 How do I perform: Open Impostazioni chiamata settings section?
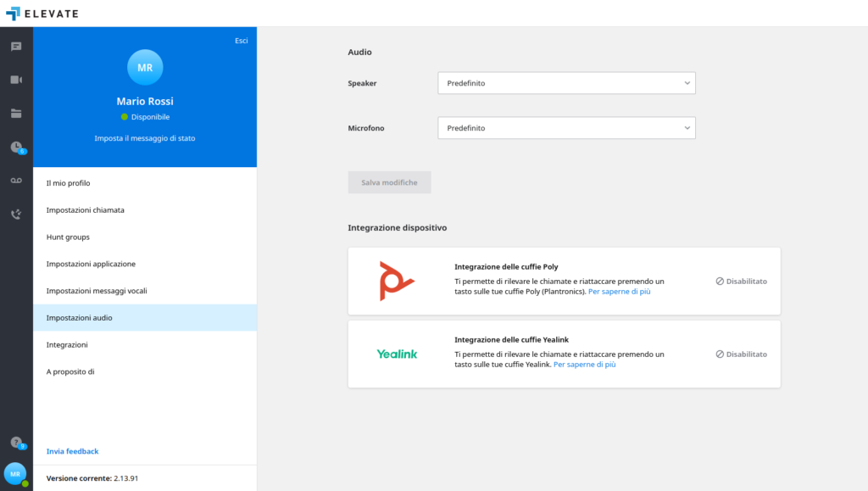tap(86, 210)
